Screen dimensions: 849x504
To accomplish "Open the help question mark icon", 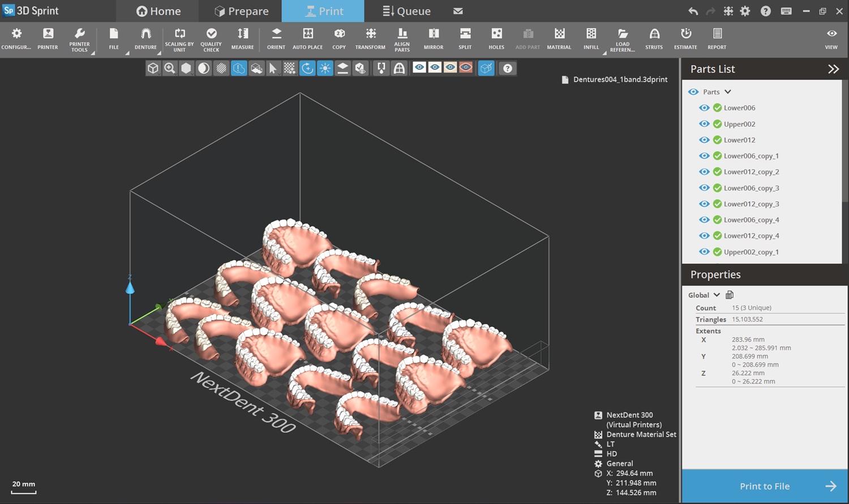I will [765, 11].
